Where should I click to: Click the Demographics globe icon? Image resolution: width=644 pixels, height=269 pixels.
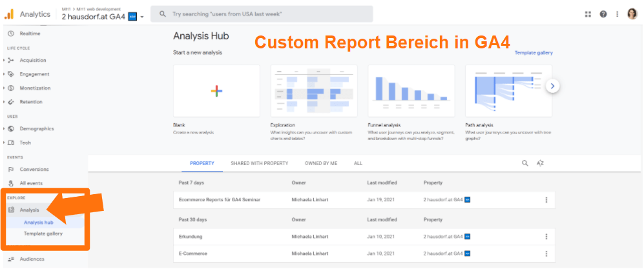pyautogui.click(x=11, y=129)
